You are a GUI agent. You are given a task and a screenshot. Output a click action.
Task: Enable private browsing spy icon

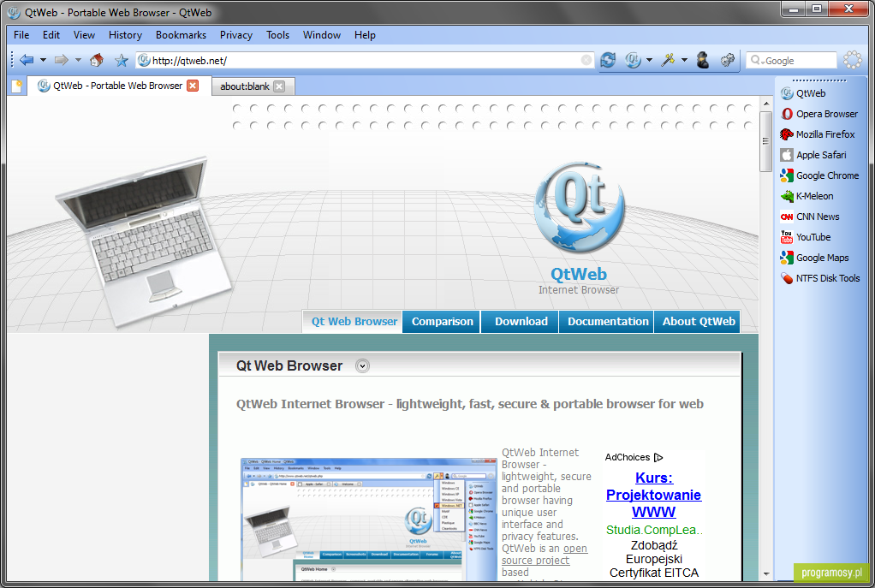point(703,60)
